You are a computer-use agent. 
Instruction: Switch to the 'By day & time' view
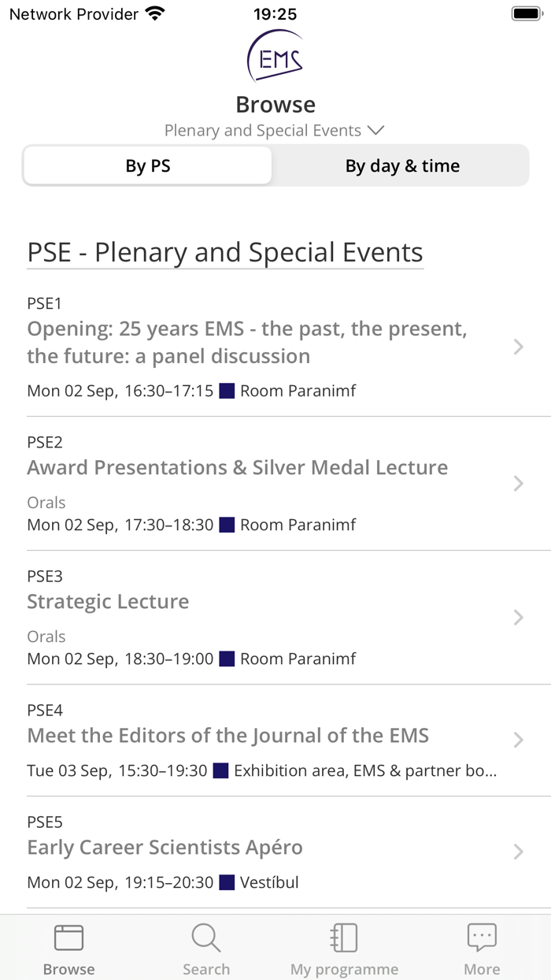pos(402,165)
